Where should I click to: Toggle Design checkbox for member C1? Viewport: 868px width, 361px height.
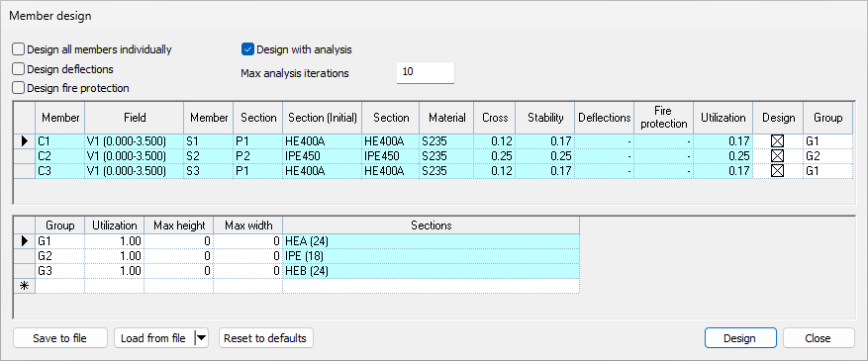pos(777,141)
